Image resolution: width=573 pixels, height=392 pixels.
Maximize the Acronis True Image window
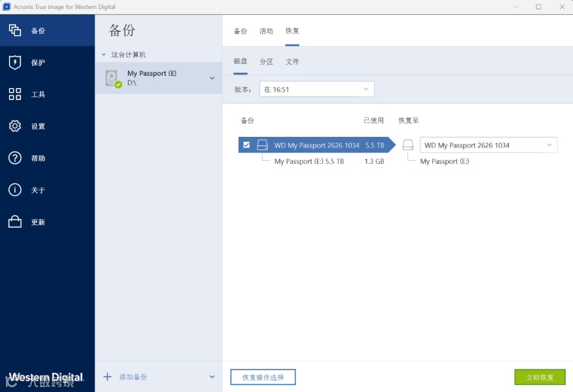[x=539, y=6]
